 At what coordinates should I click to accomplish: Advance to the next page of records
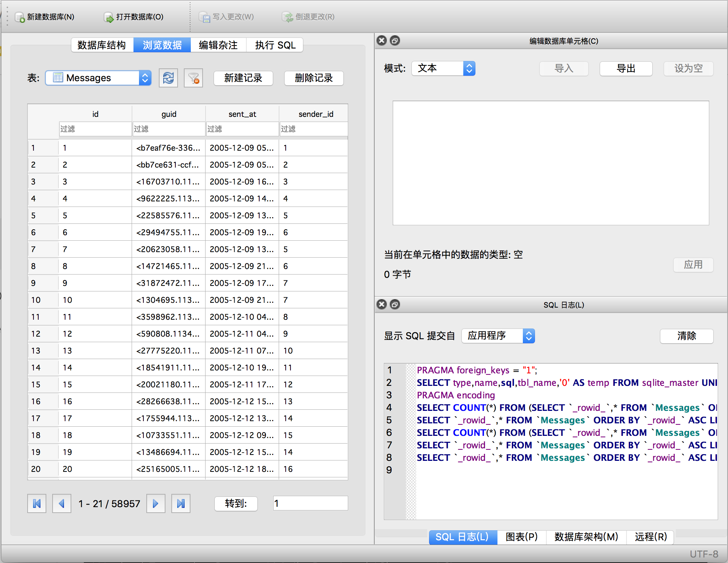[x=156, y=503]
